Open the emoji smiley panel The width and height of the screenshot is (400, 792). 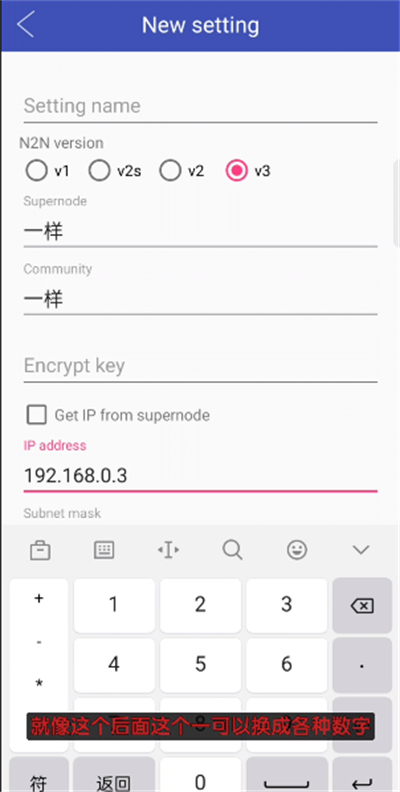pos(297,550)
